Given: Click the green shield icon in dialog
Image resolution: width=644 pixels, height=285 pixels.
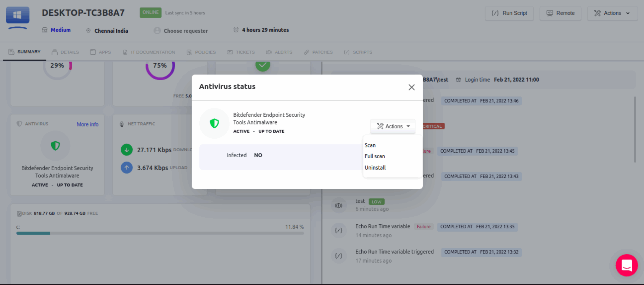Looking at the screenshot, I should pyautogui.click(x=214, y=123).
